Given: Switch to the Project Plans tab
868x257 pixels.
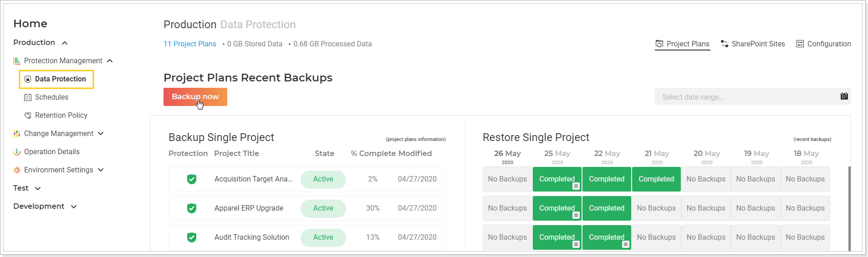Looking at the screenshot, I should click(x=683, y=44).
